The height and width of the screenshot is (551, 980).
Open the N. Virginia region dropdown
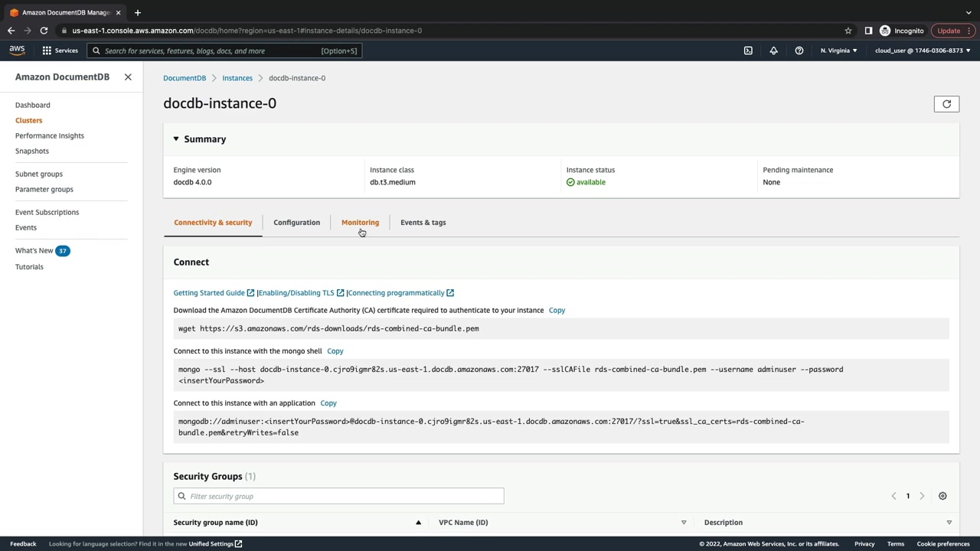(838, 51)
